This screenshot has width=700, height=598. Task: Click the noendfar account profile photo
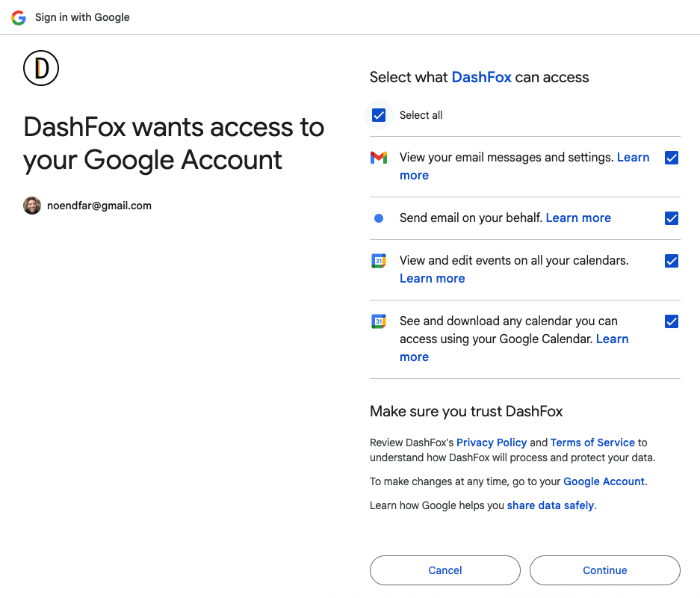pos(32,206)
